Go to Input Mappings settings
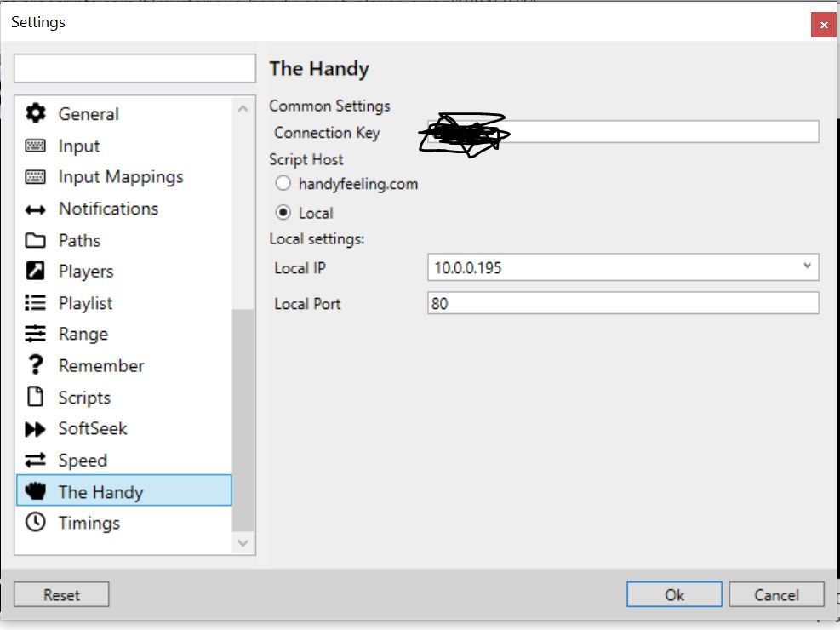 coord(124,177)
